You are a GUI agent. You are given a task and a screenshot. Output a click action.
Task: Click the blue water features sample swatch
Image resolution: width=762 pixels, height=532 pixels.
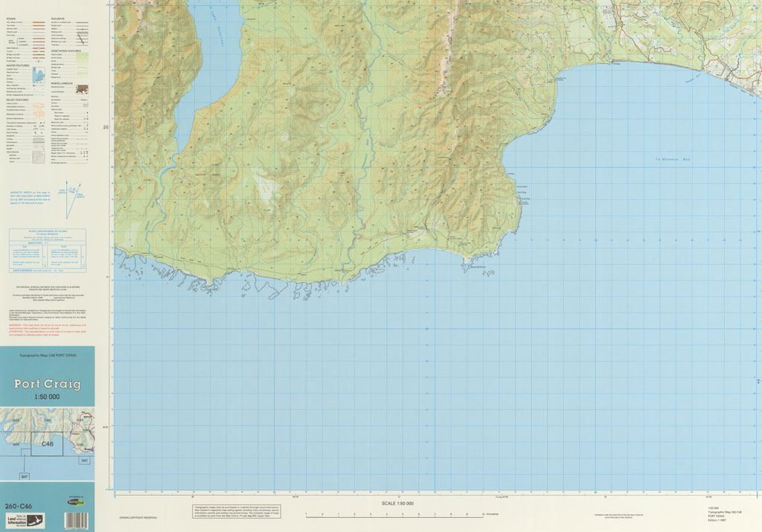[39, 74]
